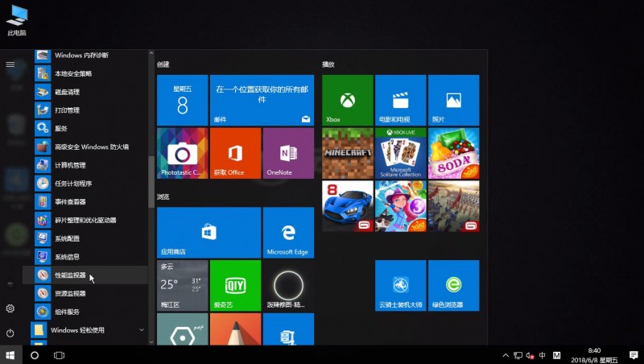The height and width of the screenshot is (364, 644).
Task: Open 任务计划程序 task scheduler
Action: tap(85, 184)
